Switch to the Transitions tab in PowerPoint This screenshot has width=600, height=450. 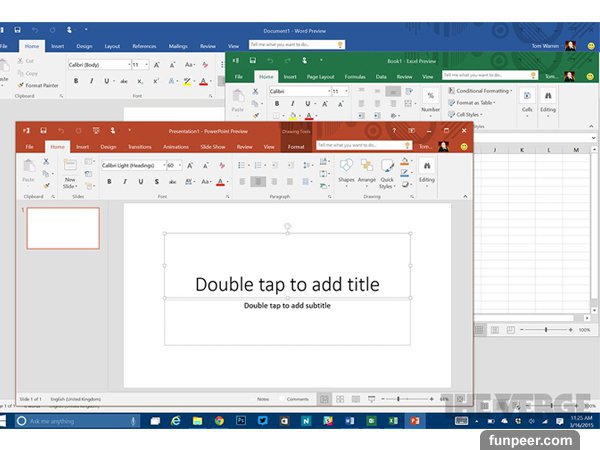[139, 147]
